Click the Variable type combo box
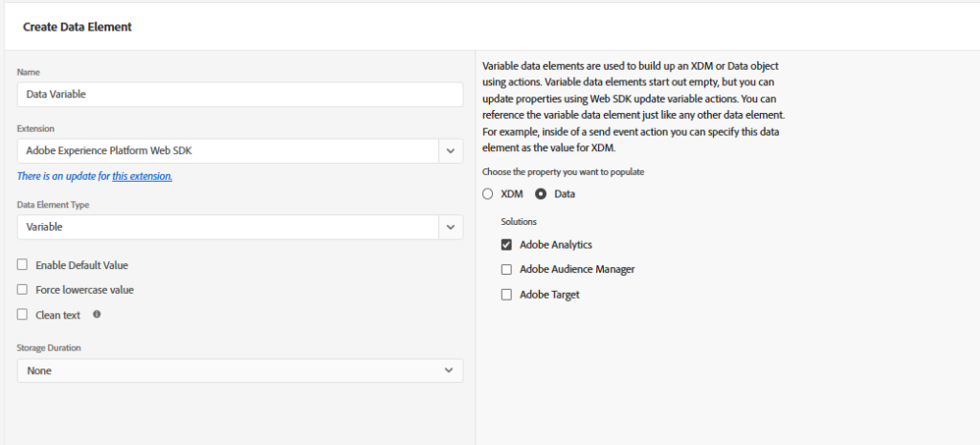Screen dimensions: 980x445 click(x=228, y=227)
